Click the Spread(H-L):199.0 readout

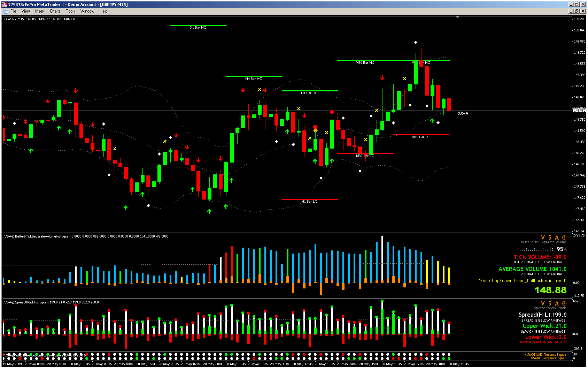(x=542, y=315)
